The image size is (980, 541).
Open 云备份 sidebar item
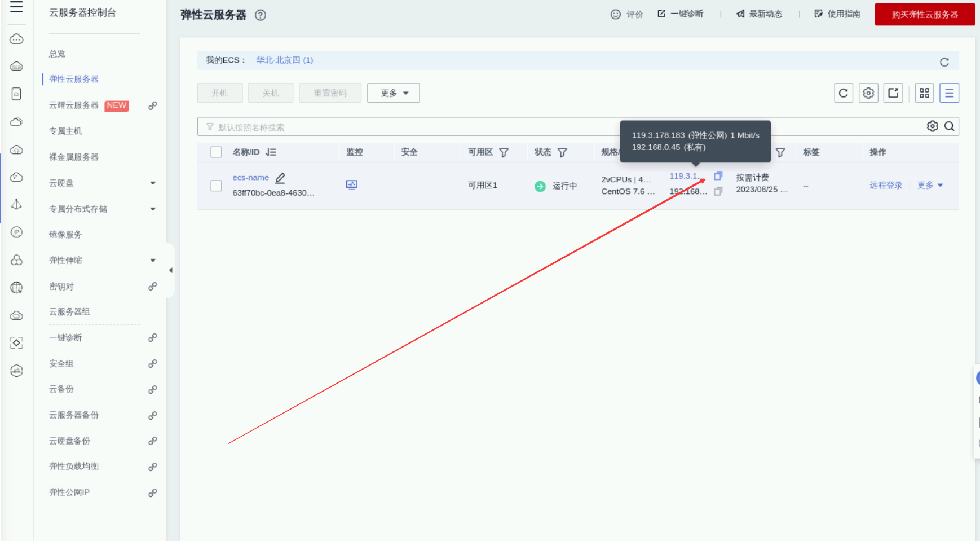coord(61,389)
